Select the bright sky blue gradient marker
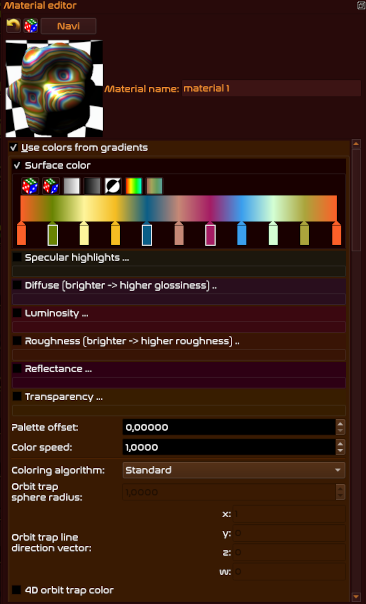Image resolution: width=366 pixels, height=604 pixels. pyautogui.click(x=242, y=234)
